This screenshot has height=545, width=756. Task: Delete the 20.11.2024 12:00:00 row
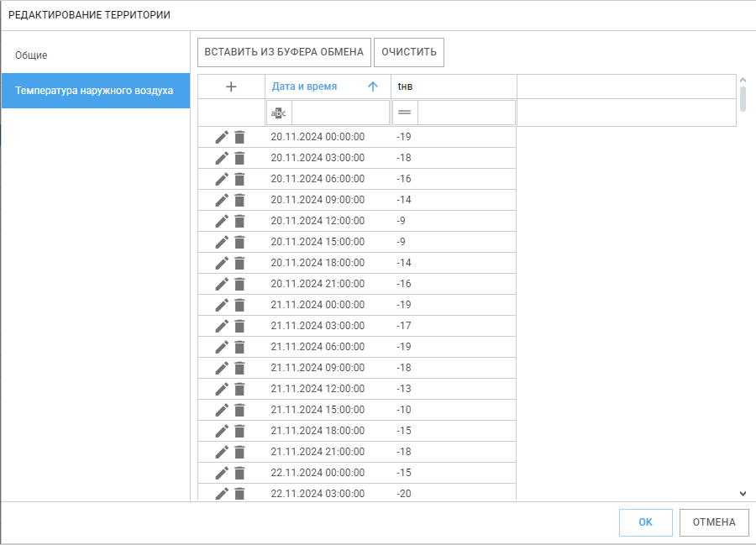coord(239,221)
